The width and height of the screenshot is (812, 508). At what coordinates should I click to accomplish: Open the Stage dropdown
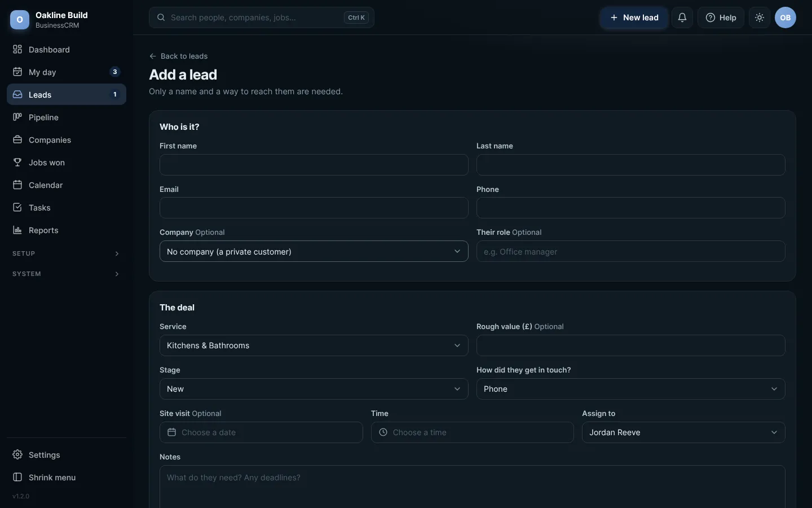click(314, 389)
